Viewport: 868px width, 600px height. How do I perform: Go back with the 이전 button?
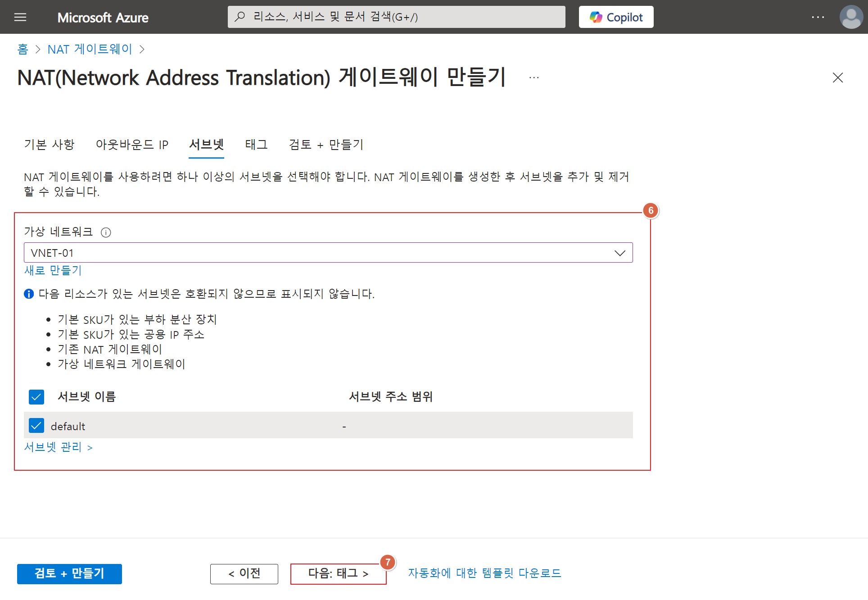coord(244,573)
